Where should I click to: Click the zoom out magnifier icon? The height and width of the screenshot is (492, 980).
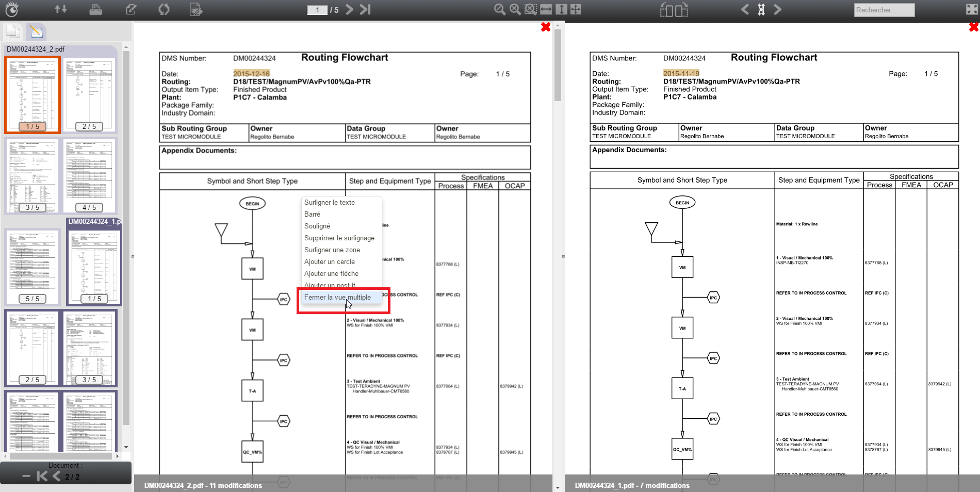tap(499, 9)
